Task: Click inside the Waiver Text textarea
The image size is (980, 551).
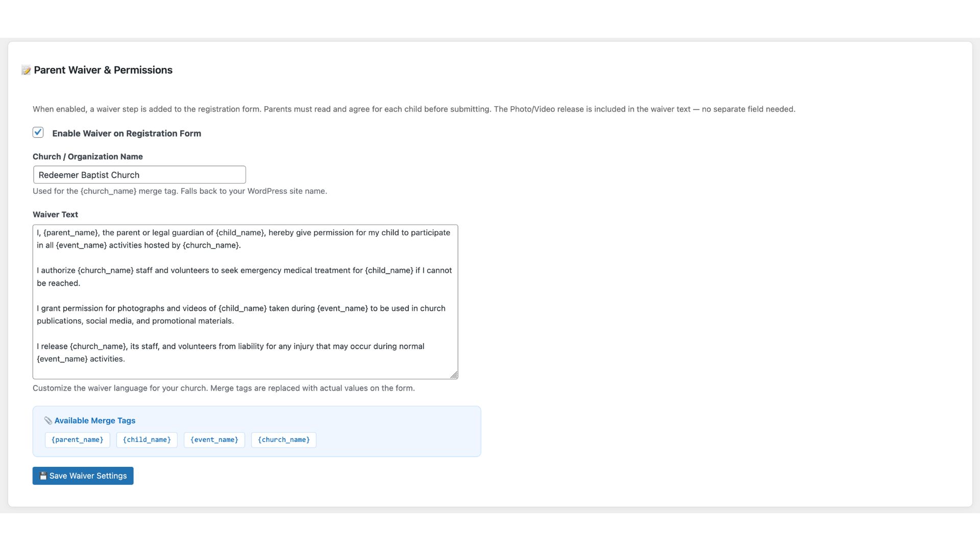Action: pos(245,301)
